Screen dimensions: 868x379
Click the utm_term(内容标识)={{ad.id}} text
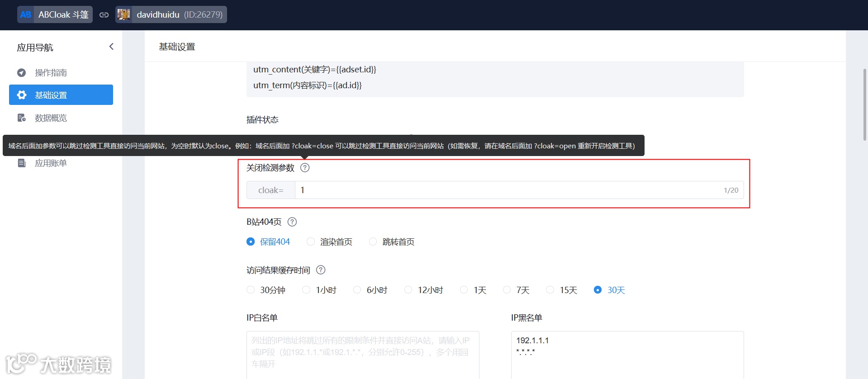coord(308,85)
